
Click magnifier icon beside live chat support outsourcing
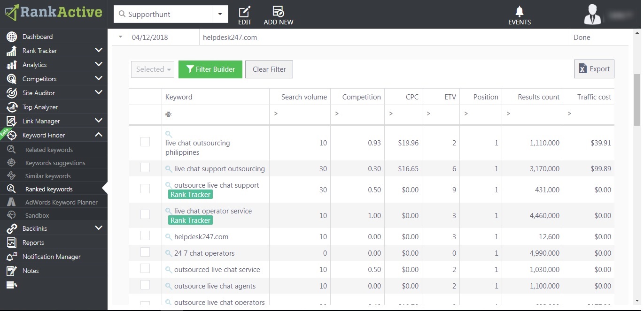click(169, 169)
